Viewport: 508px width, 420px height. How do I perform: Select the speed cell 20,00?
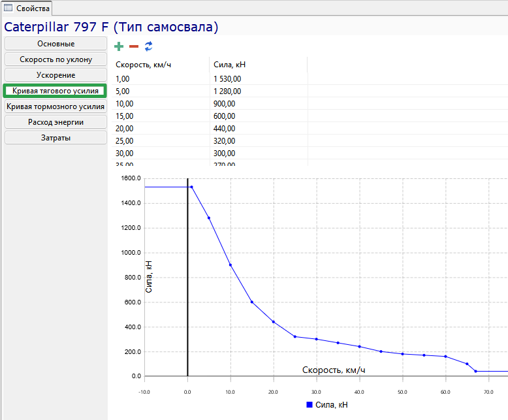pyautogui.click(x=161, y=128)
